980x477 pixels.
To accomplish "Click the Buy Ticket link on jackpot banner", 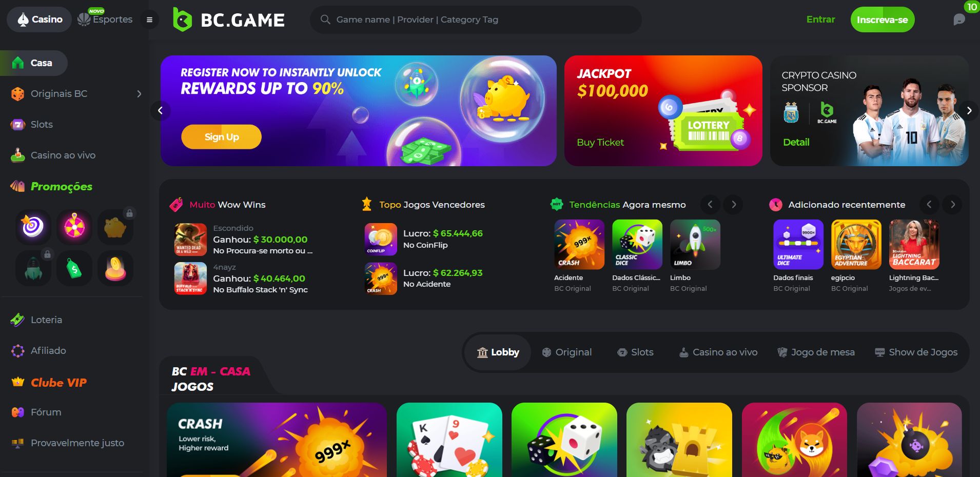I will [600, 143].
